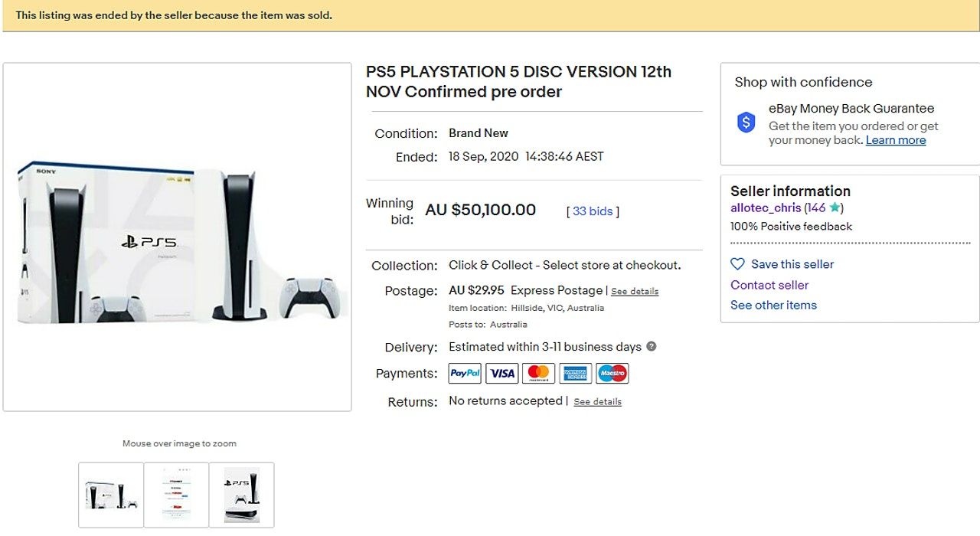
Task: Select the second order confirmation thumbnail
Action: [x=176, y=495]
